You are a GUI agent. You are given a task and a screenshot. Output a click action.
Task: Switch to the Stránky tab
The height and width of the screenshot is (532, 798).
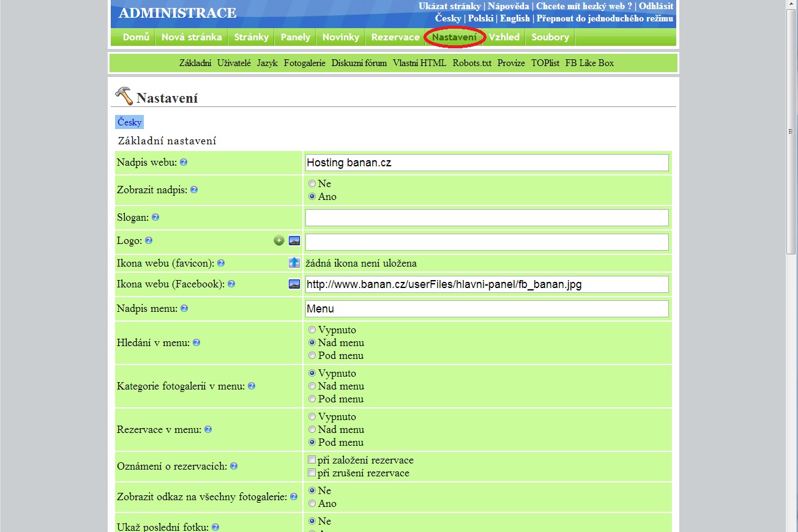coord(251,37)
